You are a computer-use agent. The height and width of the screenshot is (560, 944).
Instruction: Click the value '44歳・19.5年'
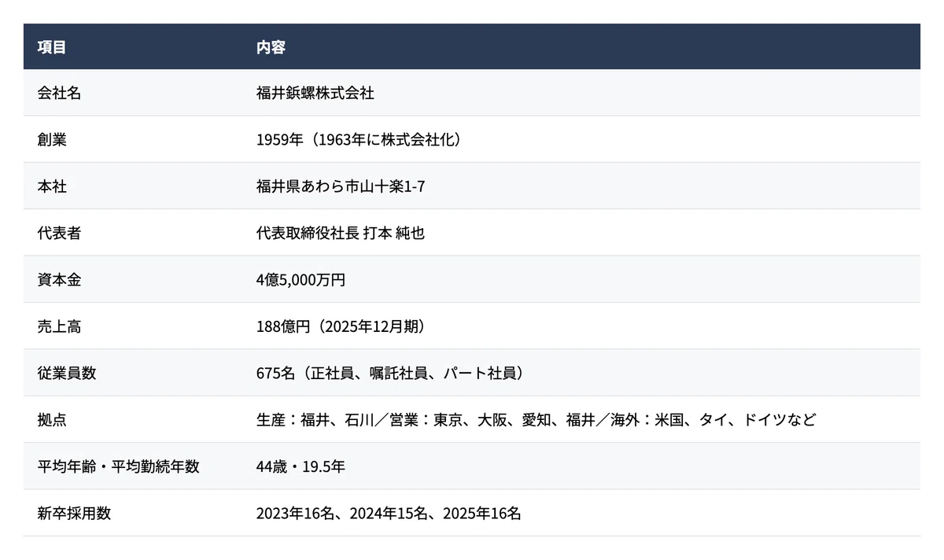point(301,466)
